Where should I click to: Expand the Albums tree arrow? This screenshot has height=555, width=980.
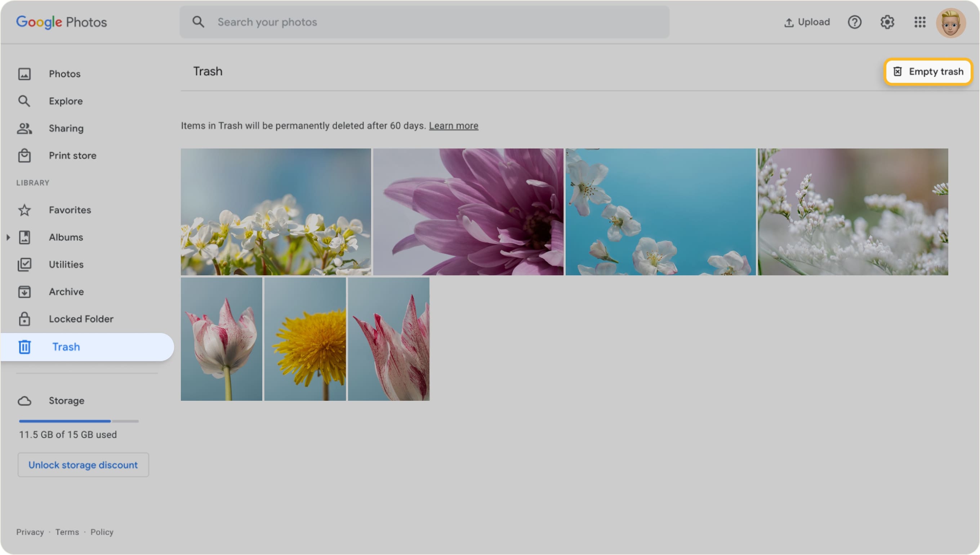point(8,237)
